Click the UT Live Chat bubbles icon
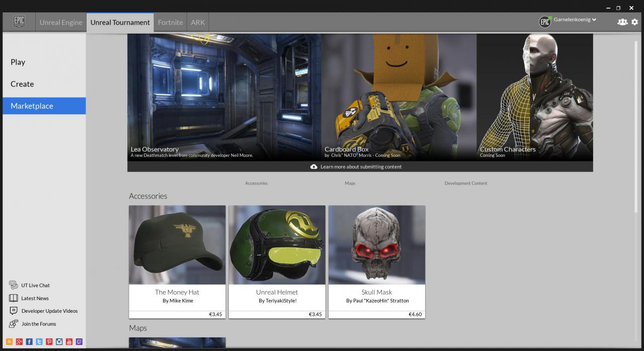Screen dimensions: 644x351 point(14,285)
